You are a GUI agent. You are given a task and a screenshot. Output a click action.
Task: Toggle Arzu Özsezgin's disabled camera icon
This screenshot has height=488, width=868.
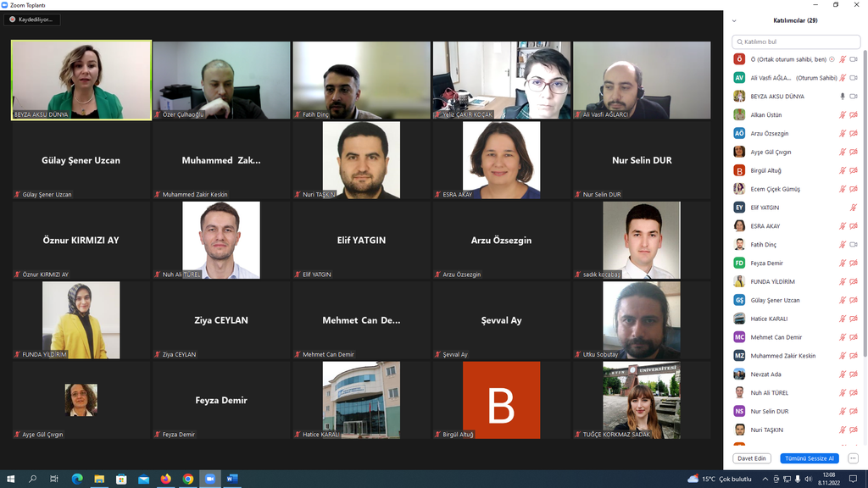click(x=854, y=134)
